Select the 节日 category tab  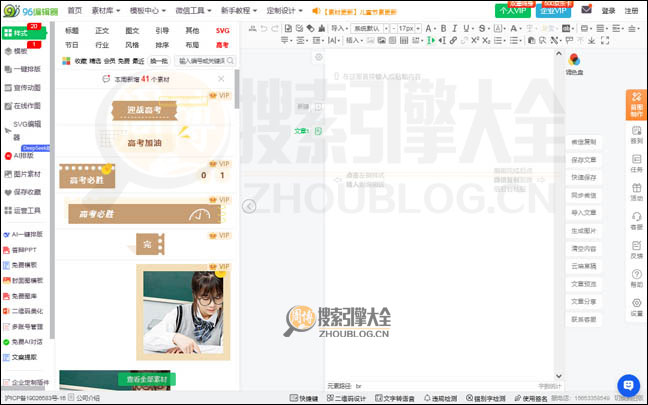coord(72,45)
